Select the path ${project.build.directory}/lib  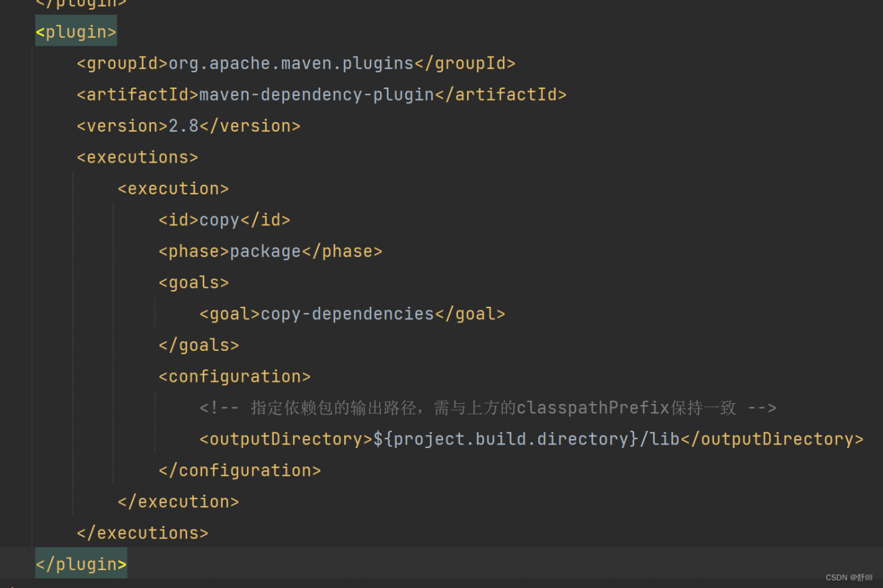click(x=527, y=439)
